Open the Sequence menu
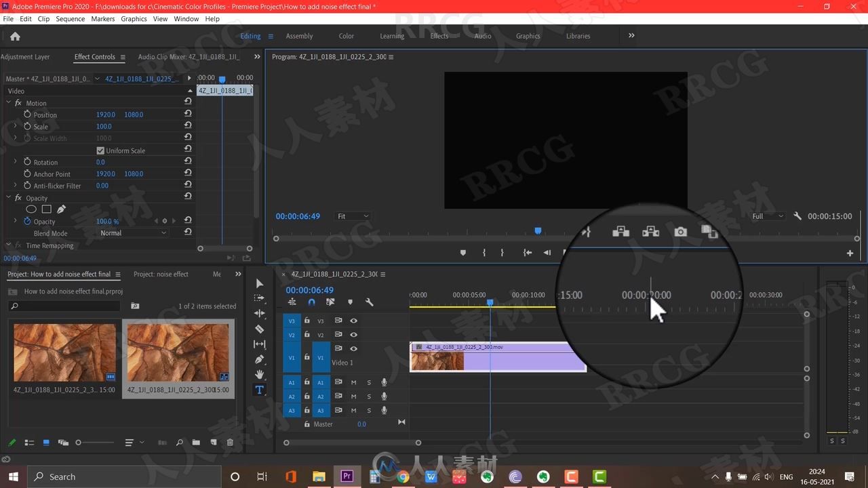This screenshot has height=488, width=868. tap(71, 19)
